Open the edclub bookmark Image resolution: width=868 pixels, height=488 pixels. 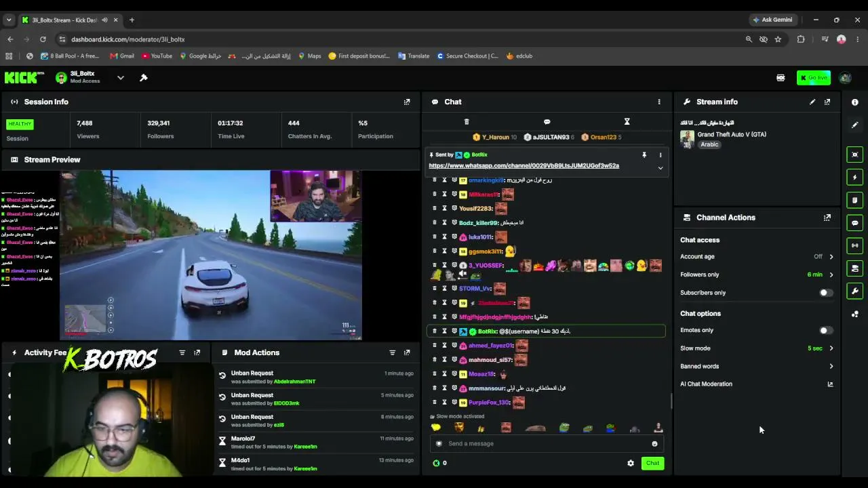519,56
